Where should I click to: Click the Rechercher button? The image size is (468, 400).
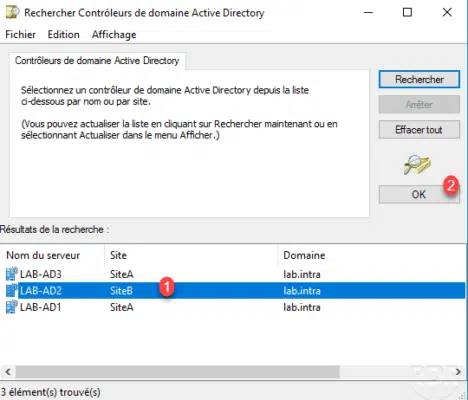click(x=419, y=79)
